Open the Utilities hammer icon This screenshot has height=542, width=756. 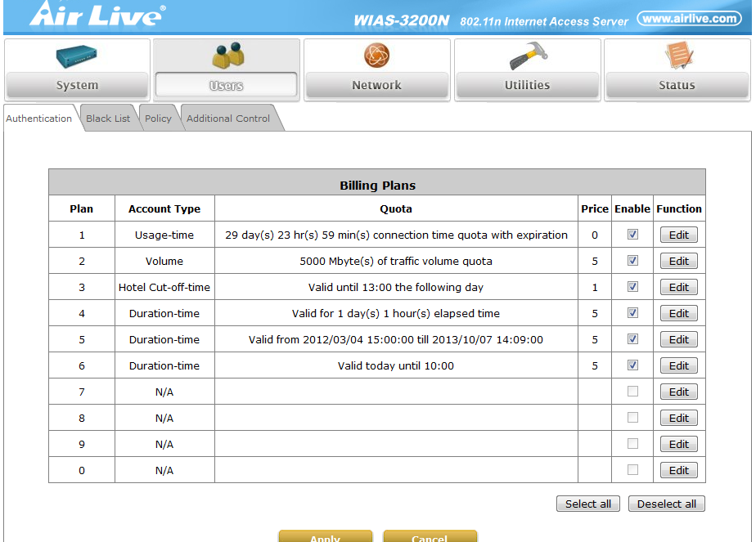coord(527,56)
